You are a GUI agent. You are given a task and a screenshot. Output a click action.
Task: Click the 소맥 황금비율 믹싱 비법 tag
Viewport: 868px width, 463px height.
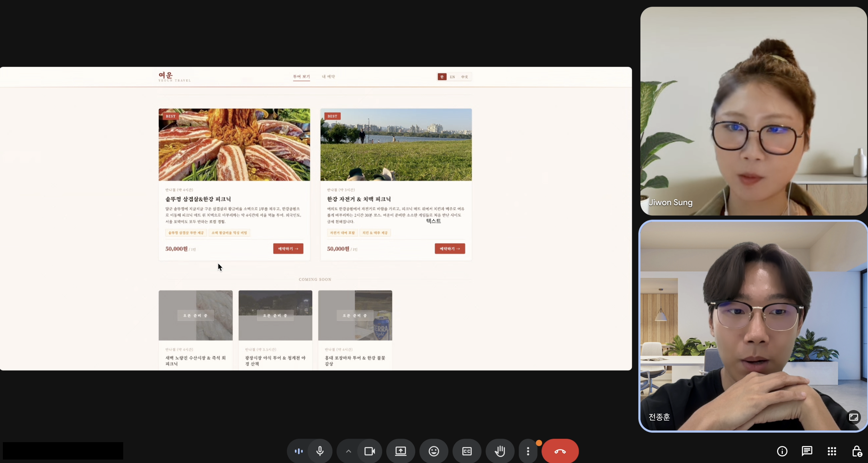click(229, 233)
